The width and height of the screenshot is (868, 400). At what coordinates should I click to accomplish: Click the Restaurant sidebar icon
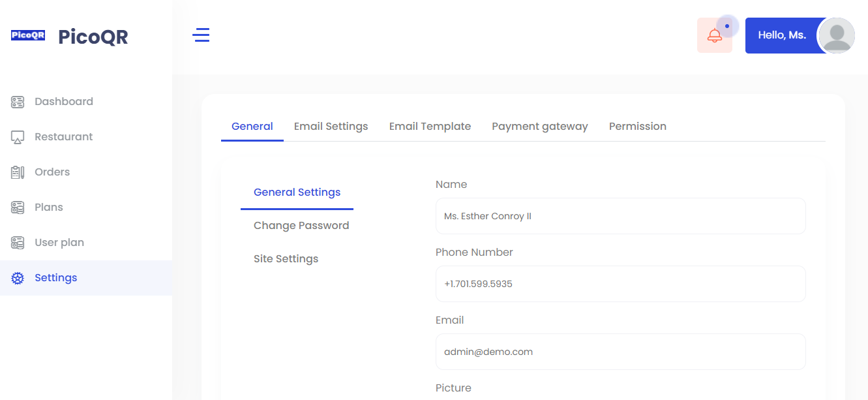(18, 137)
